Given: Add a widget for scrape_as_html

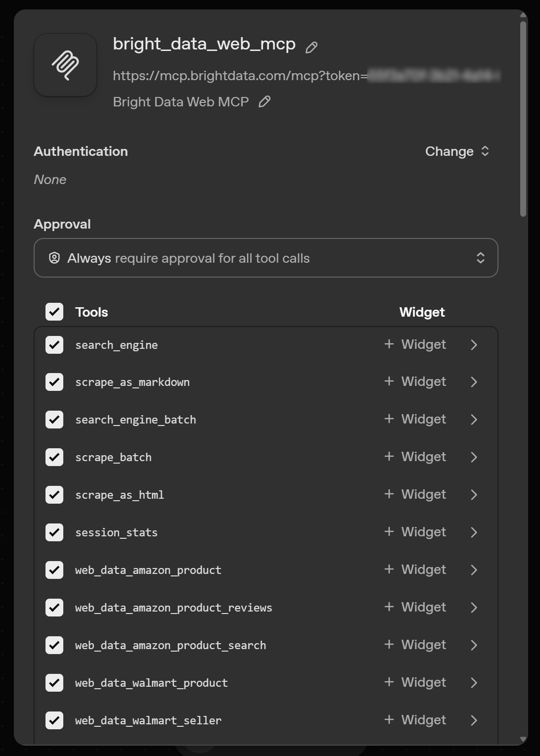Looking at the screenshot, I should point(414,494).
